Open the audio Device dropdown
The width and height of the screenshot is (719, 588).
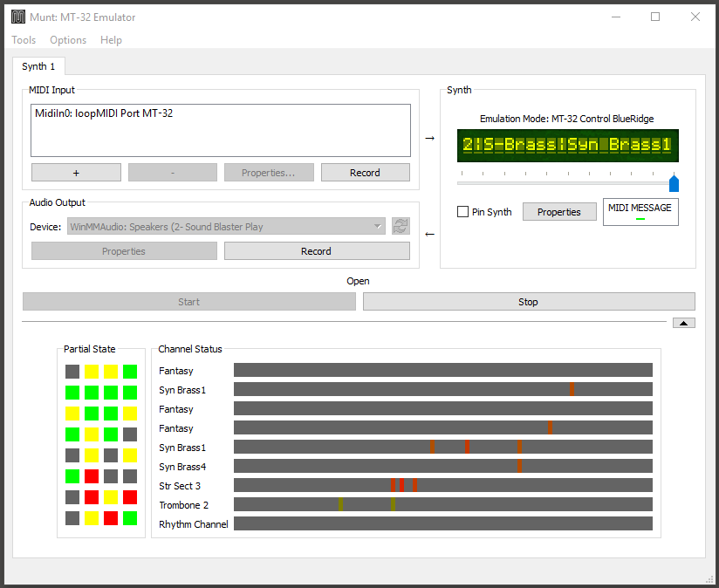point(225,227)
